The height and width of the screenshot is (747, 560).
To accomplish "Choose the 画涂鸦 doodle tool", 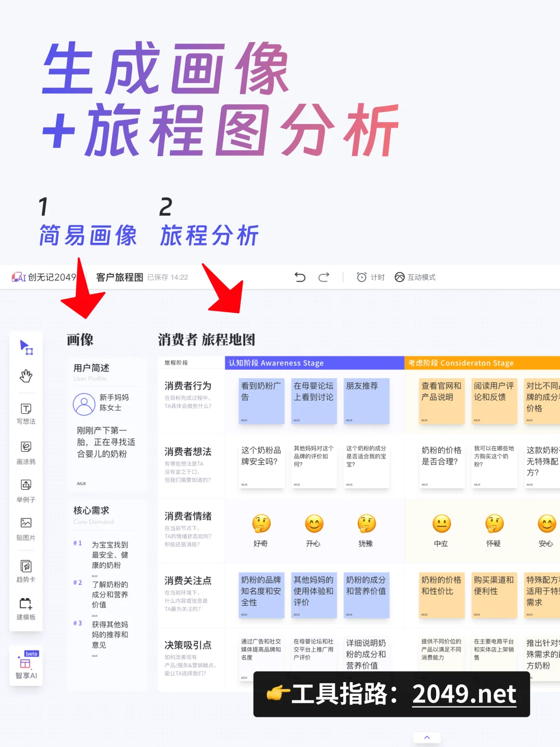I will [x=26, y=453].
